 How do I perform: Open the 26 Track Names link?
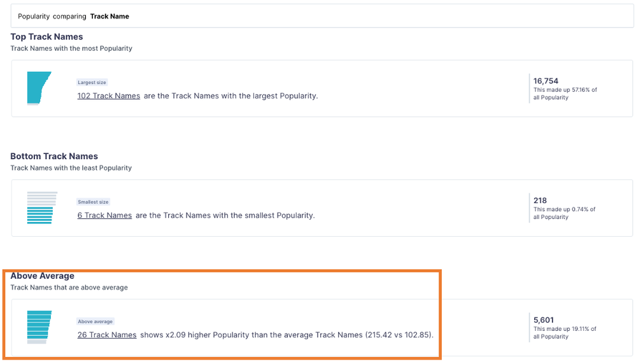[107, 335]
